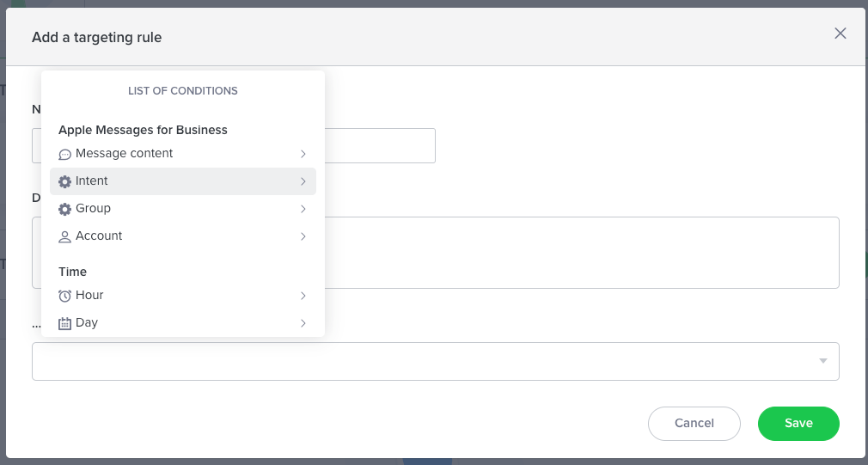Expand the Message content submenu chevron
The width and height of the screenshot is (868, 465).
coord(303,154)
